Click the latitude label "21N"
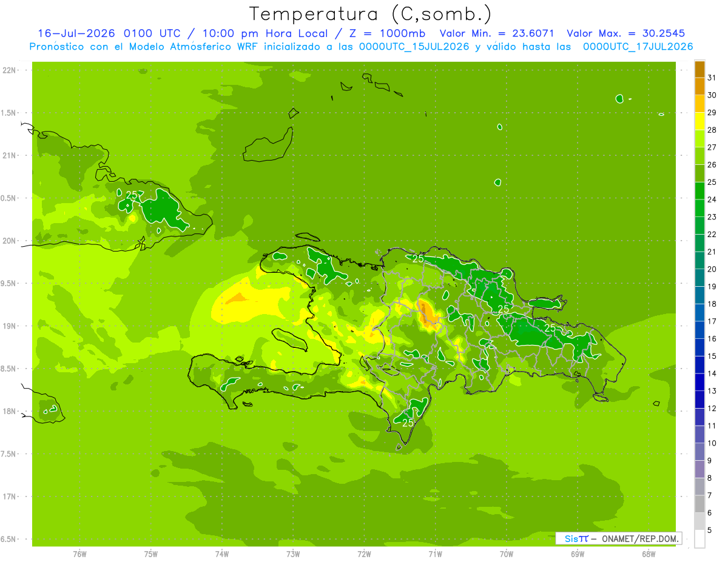The image size is (728, 562). click(x=10, y=155)
